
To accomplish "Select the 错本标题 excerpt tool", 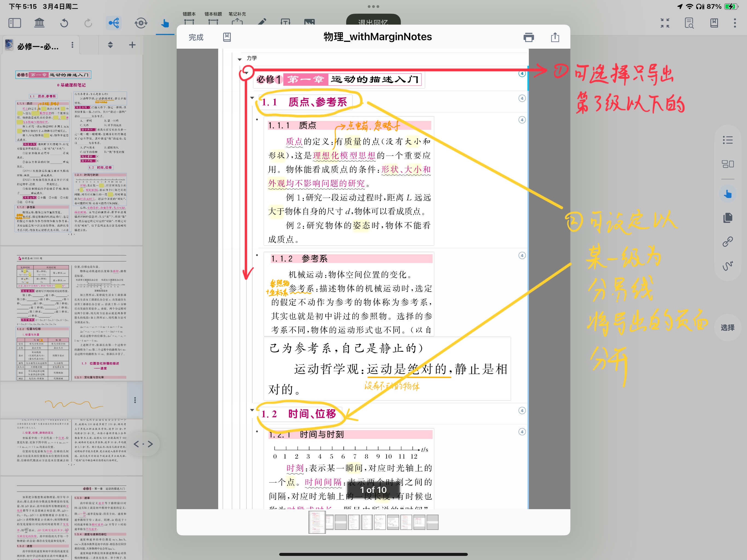I will pyautogui.click(x=213, y=19).
